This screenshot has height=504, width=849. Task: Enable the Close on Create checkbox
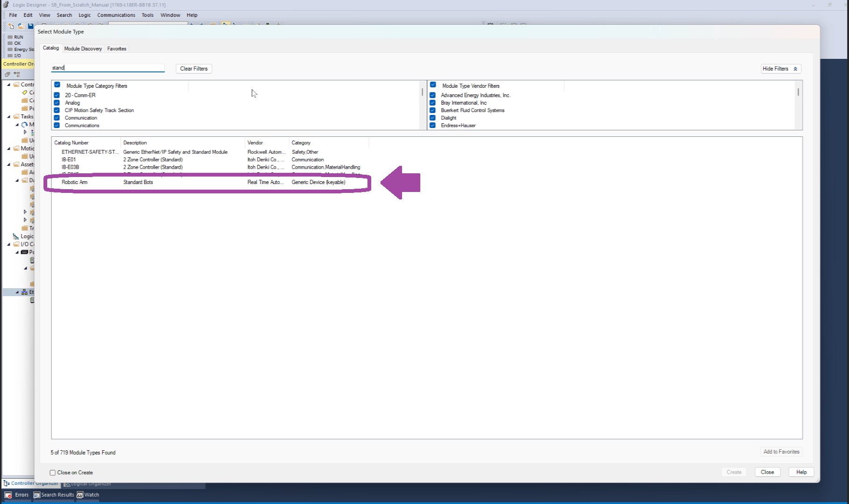[53, 473]
